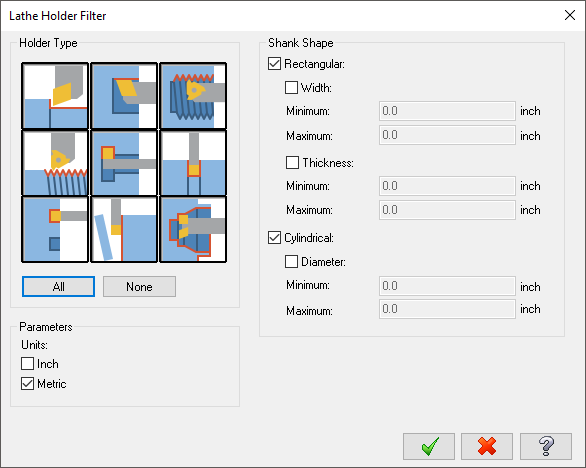Viewport: 586px width, 468px height.
Task: Select the external threading holder icon
Action: pyautogui.click(x=55, y=163)
